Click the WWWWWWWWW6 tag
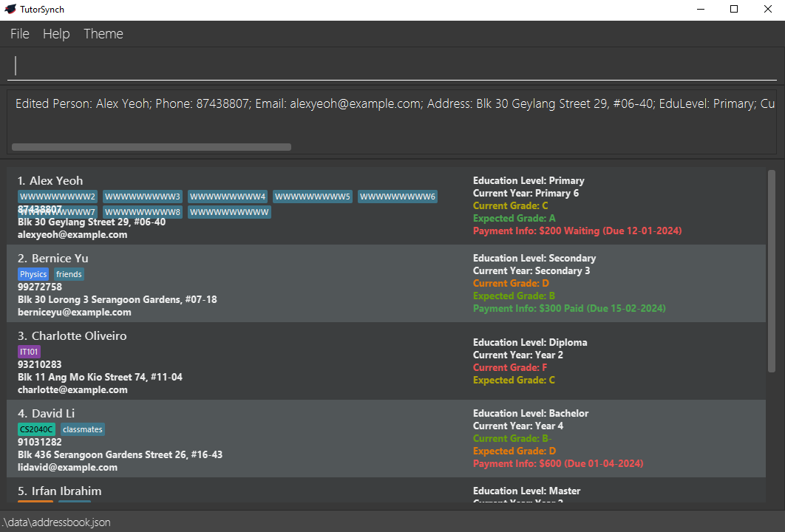This screenshot has width=785, height=532. click(398, 197)
